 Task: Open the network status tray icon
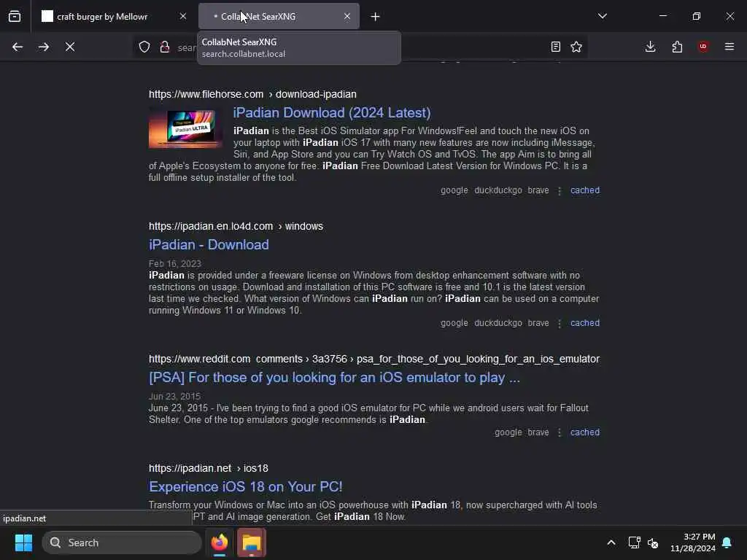click(x=634, y=542)
